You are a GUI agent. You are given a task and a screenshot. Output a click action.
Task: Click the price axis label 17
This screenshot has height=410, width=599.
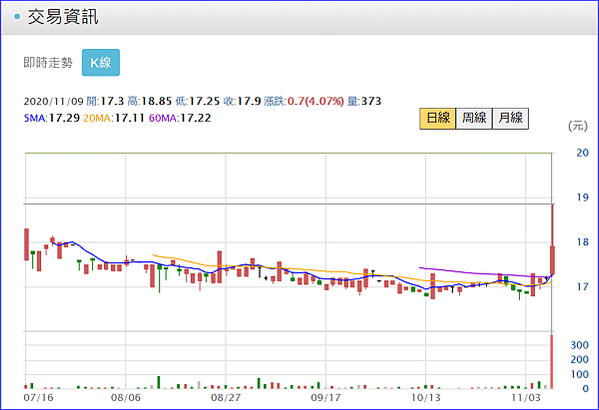[582, 287]
